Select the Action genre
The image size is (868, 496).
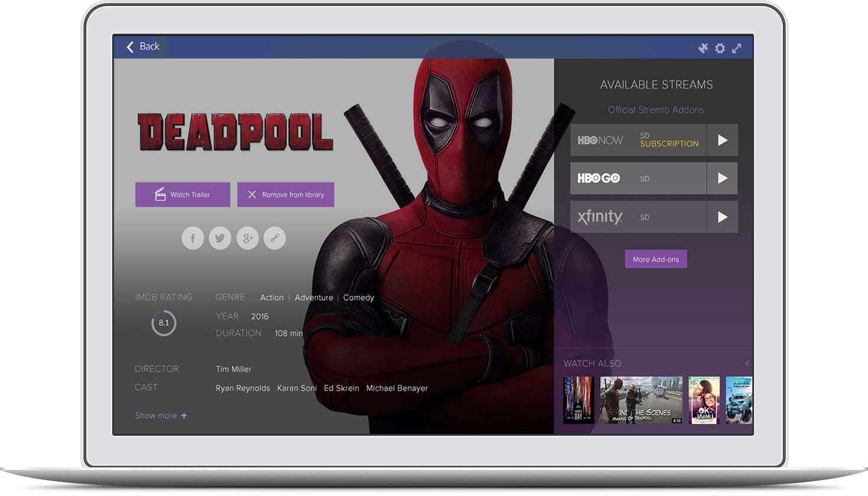pyautogui.click(x=272, y=298)
